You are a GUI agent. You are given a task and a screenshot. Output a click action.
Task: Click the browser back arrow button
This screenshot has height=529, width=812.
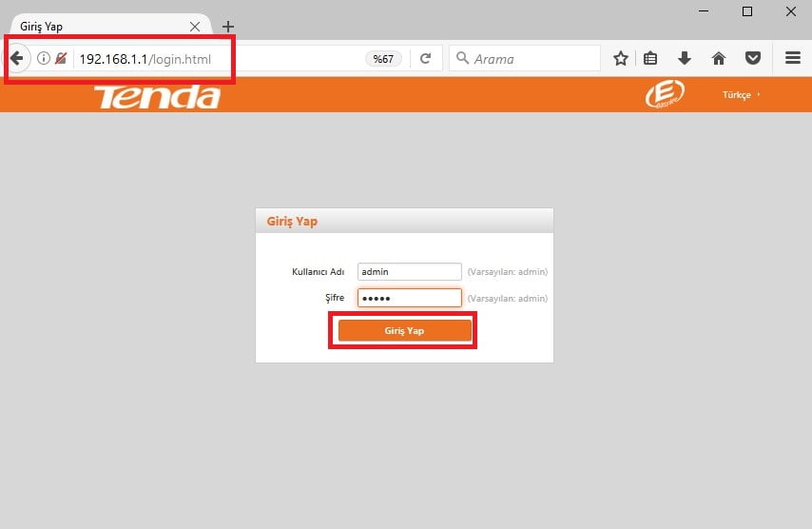pyautogui.click(x=16, y=58)
